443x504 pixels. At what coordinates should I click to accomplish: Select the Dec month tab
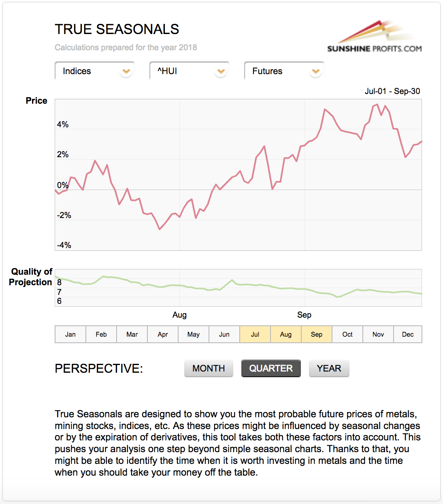coord(408,334)
